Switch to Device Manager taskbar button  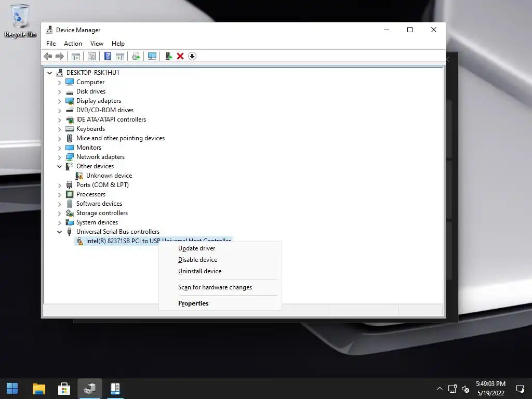pos(89,389)
